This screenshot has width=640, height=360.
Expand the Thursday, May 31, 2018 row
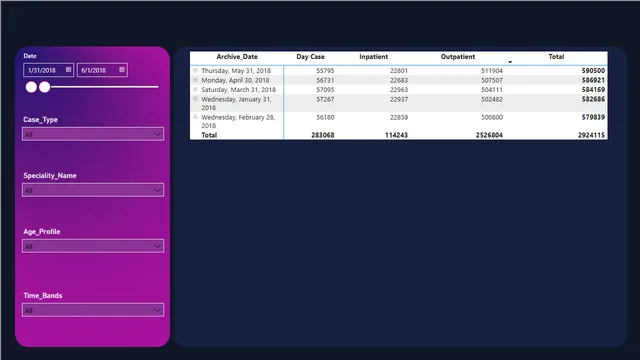[x=195, y=70]
